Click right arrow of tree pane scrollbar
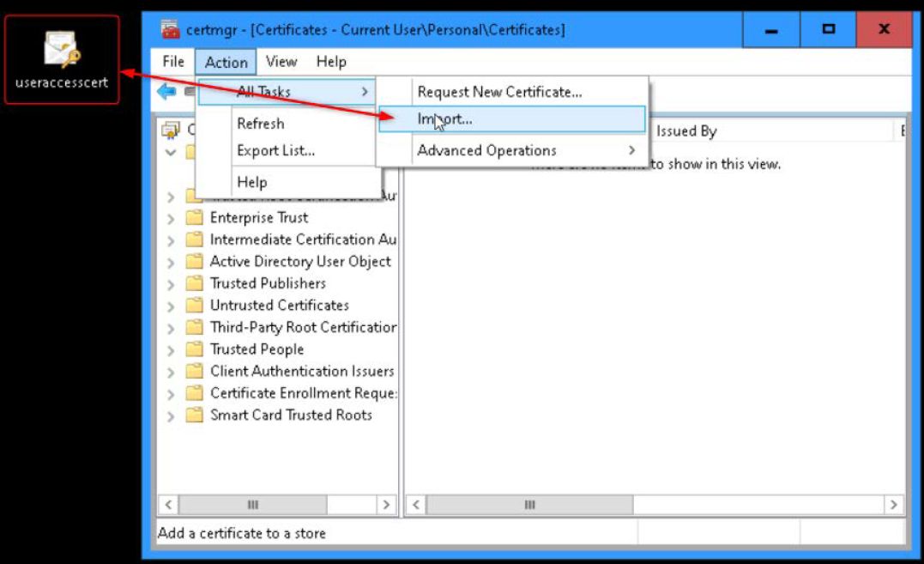 pos(386,505)
